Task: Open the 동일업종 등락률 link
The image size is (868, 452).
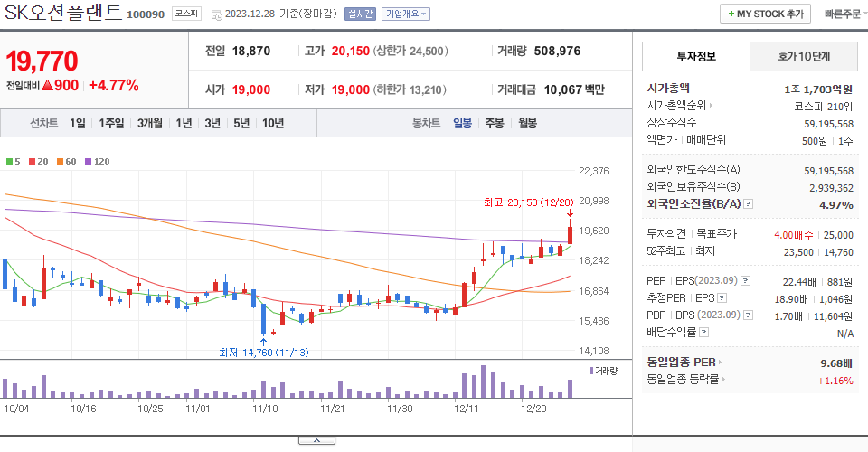Action: coord(686,380)
